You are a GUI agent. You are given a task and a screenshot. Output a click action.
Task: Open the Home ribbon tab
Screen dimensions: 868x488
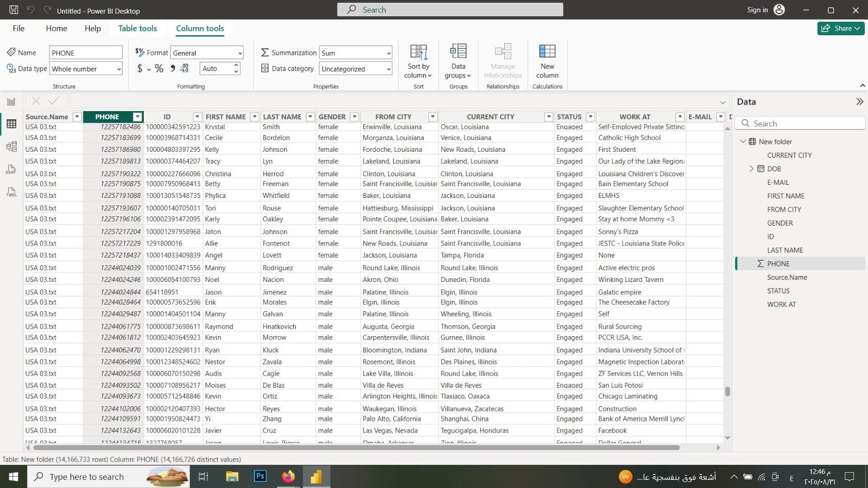(56, 28)
